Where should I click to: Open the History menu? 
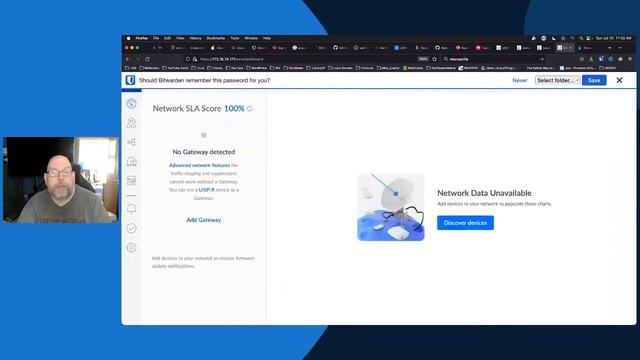click(196, 38)
